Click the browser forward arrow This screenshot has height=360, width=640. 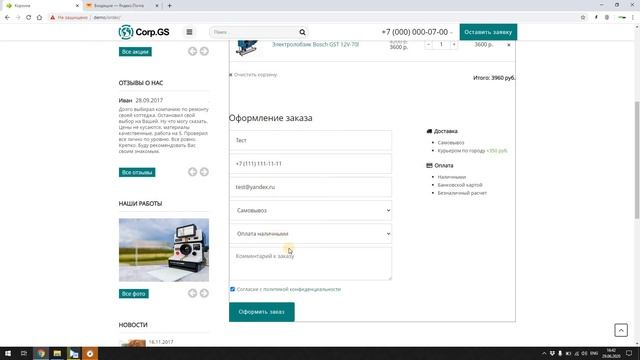point(18,18)
